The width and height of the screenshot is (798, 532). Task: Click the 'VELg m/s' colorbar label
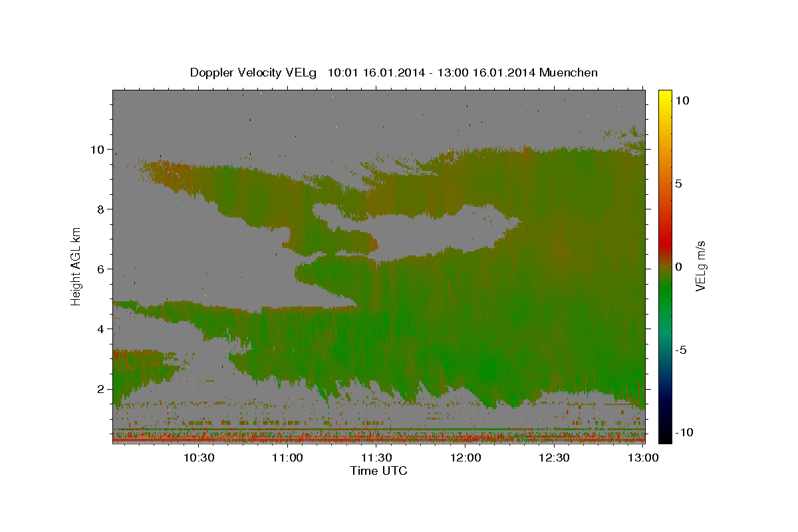[700, 266]
